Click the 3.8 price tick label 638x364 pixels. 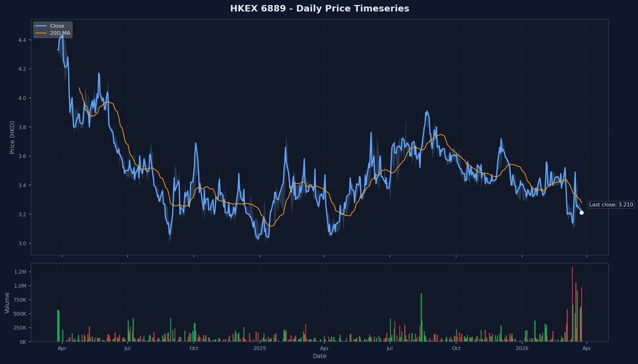tap(22, 127)
